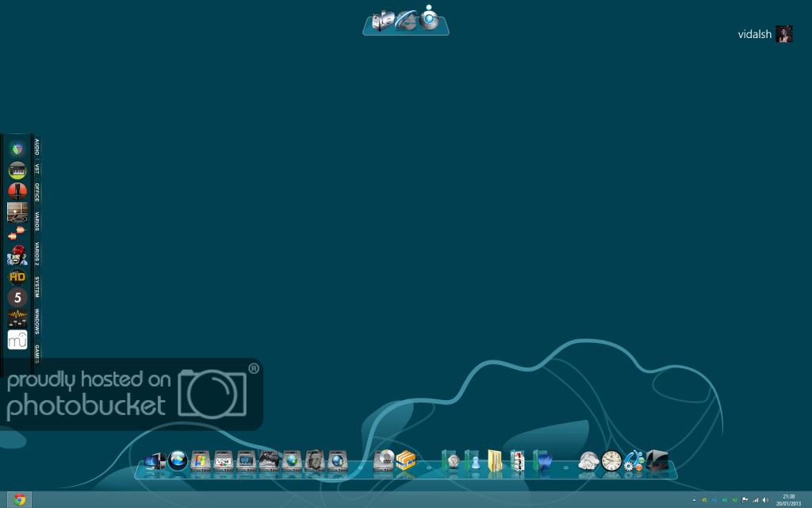This screenshot has width=812, height=508.
Task: Launch Internet Explorer from the top dock
Action: point(407,21)
